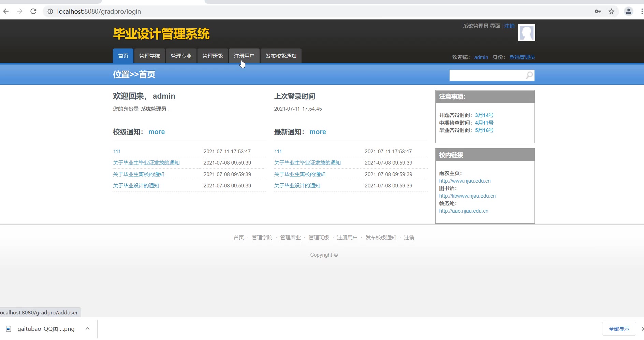Reload the page with the refresh icon

click(x=33, y=11)
